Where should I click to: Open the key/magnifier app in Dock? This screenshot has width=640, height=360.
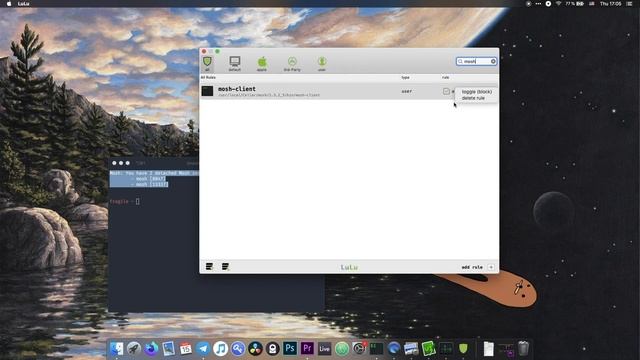coord(238,349)
